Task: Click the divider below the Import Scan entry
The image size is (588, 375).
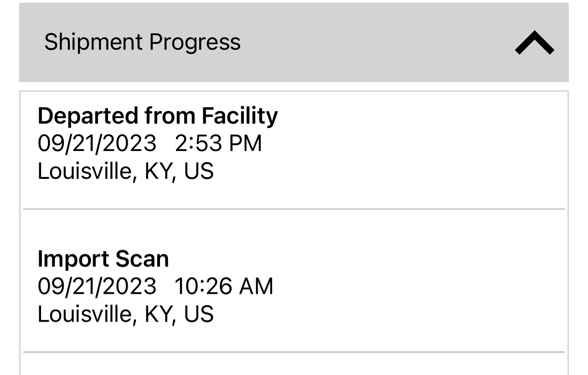Action: coord(294,352)
